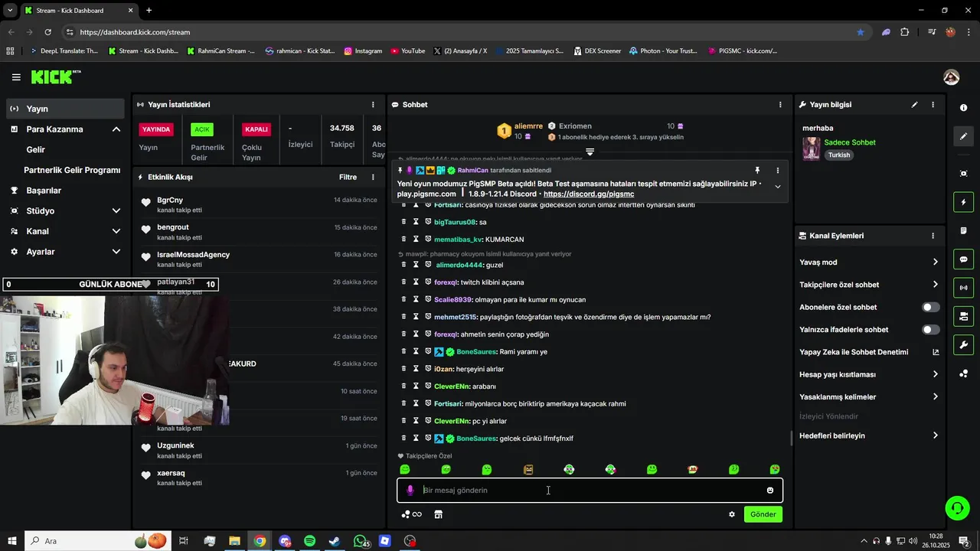This screenshot has height=551, width=980.
Task: Open the emoji picker in message box
Action: (770, 491)
